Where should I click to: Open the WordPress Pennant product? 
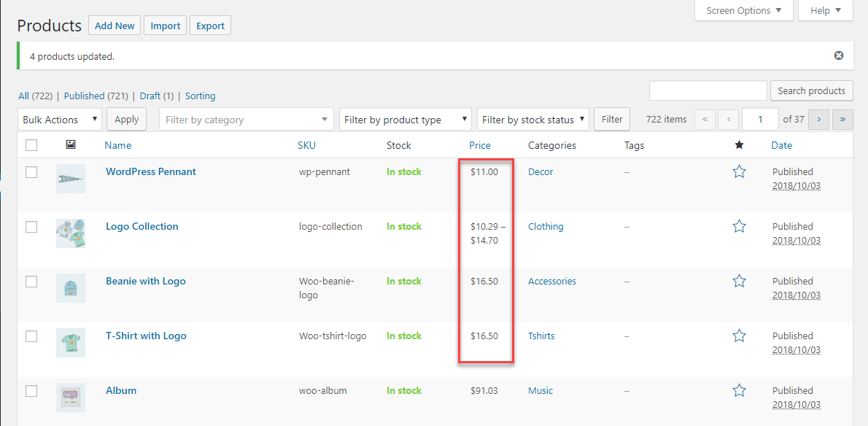[150, 171]
